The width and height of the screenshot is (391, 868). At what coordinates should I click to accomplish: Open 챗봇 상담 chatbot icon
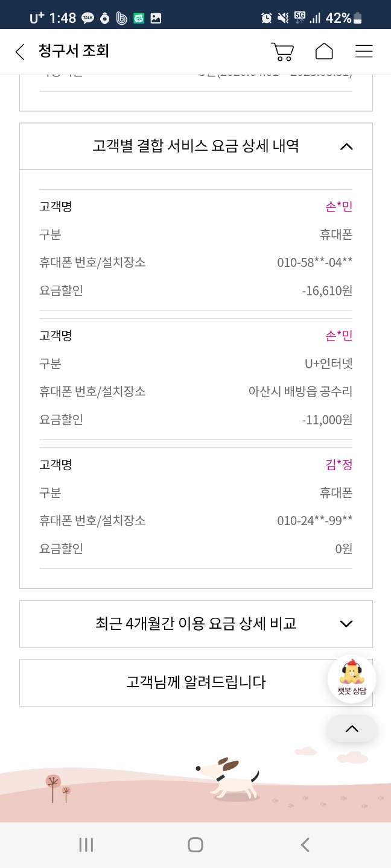[352, 679]
